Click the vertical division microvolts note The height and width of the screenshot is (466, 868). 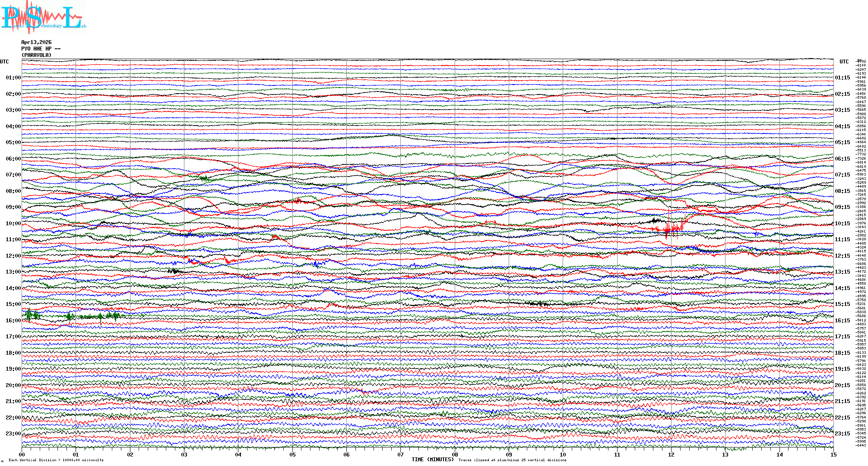pos(56,460)
